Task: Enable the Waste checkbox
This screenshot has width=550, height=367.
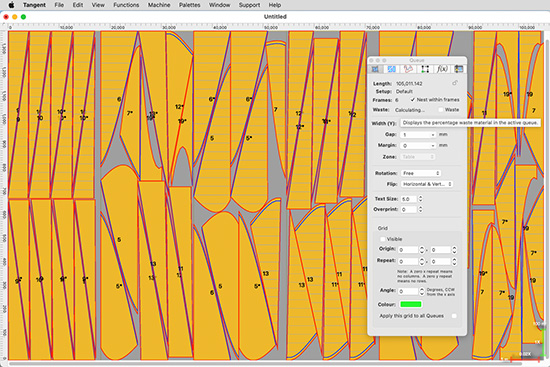Action: pyautogui.click(x=441, y=110)
